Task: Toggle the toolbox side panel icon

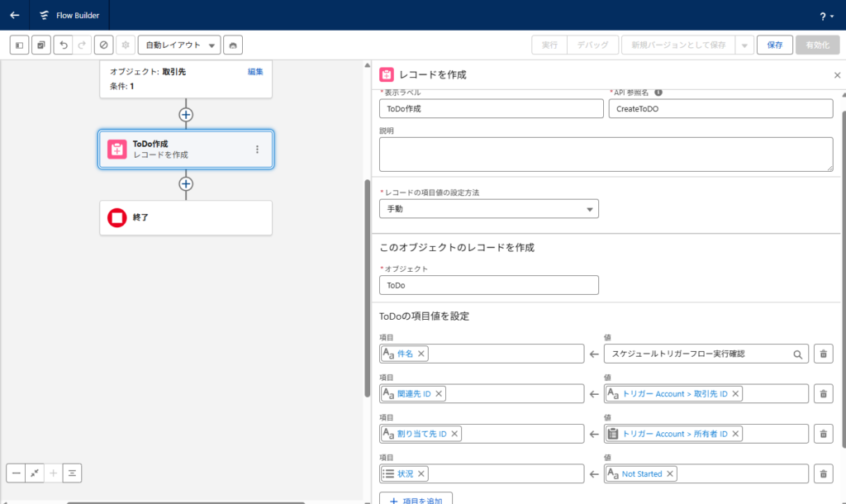Action: 20,45
